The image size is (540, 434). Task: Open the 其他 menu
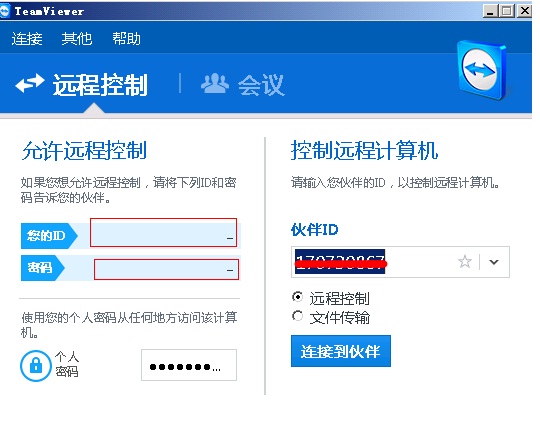point(77,38)
